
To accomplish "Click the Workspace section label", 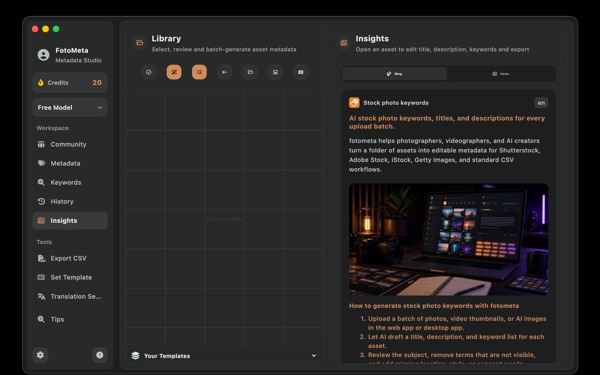I will click(x=53, y=128).
